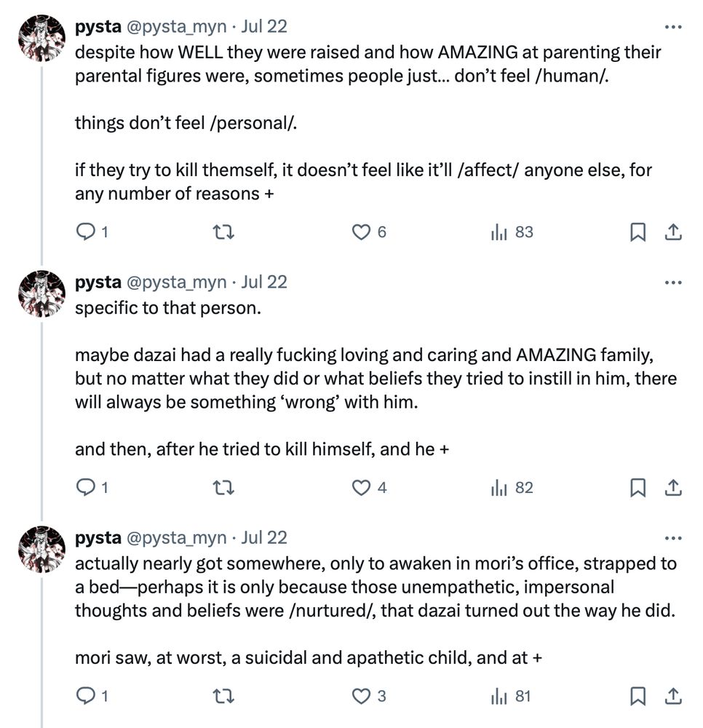Click pysta's profile avatar on the first tweet
703x728 pixels.
click(41, 29)
